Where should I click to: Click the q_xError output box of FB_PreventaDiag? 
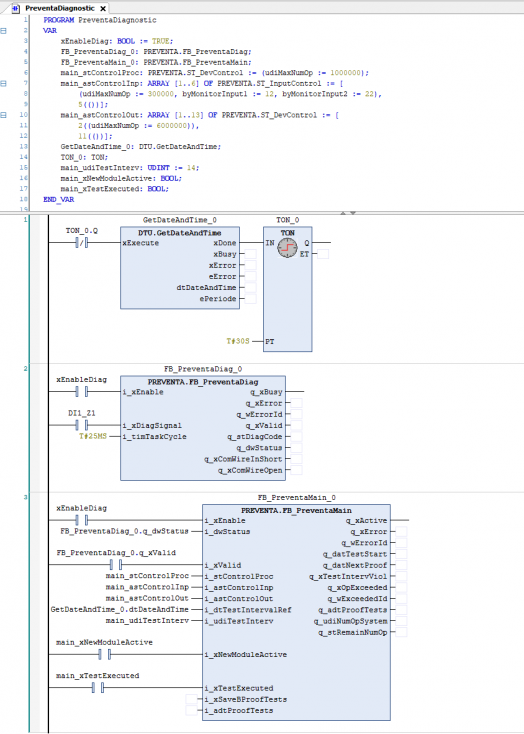coord(296,403)
